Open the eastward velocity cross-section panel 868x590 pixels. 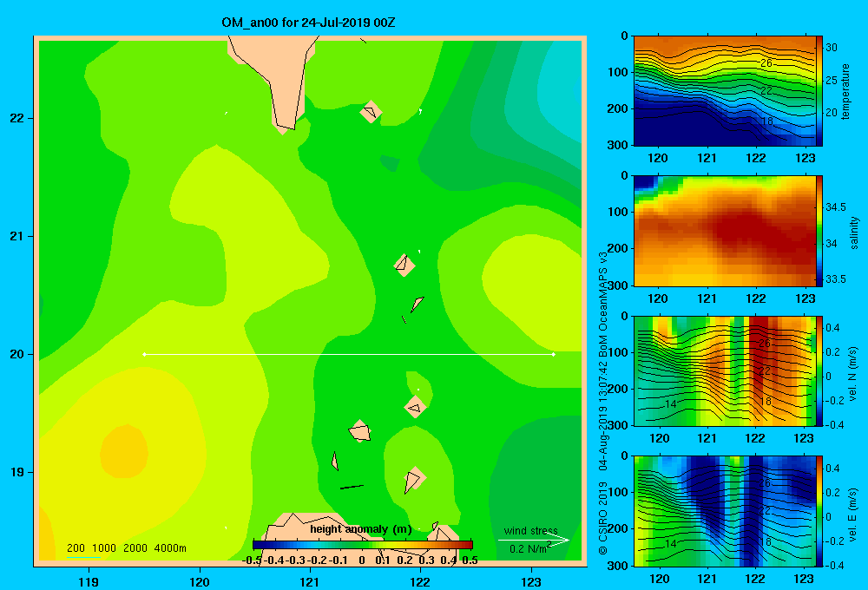point(724,511)
